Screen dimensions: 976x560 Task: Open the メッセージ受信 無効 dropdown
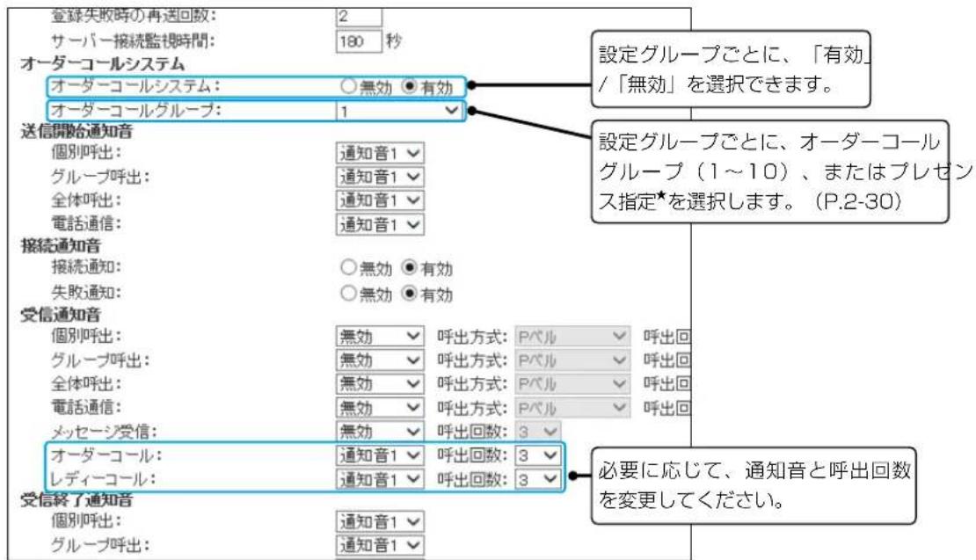tap(380, 431)
